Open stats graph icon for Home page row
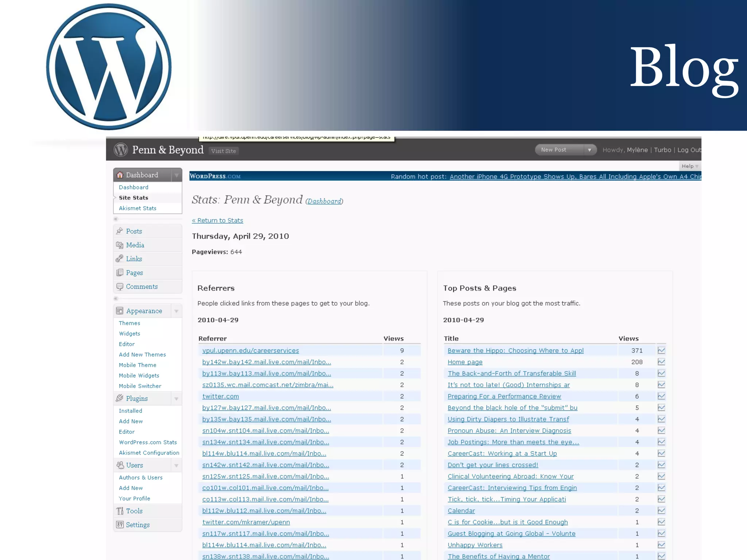747x560 pixels. tap(661, 362)
